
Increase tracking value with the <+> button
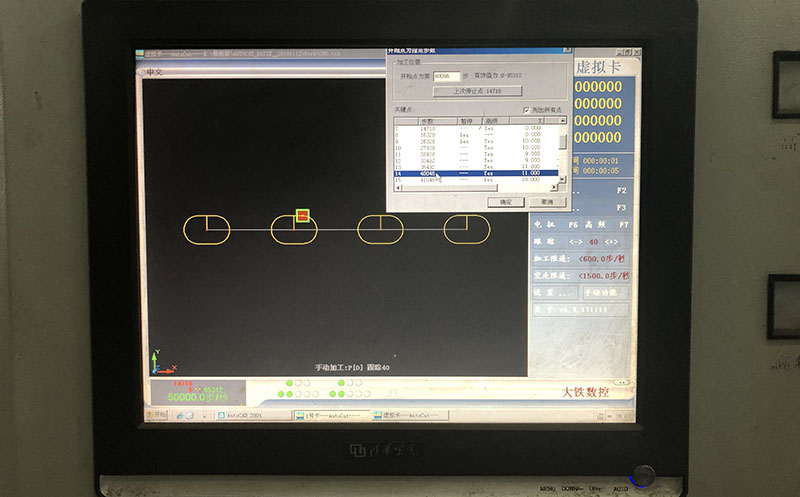(613, 242)
